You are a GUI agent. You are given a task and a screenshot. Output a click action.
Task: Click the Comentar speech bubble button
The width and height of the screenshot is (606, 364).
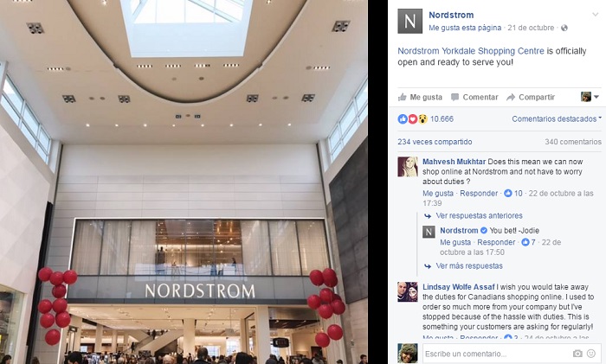pos(474,97)
